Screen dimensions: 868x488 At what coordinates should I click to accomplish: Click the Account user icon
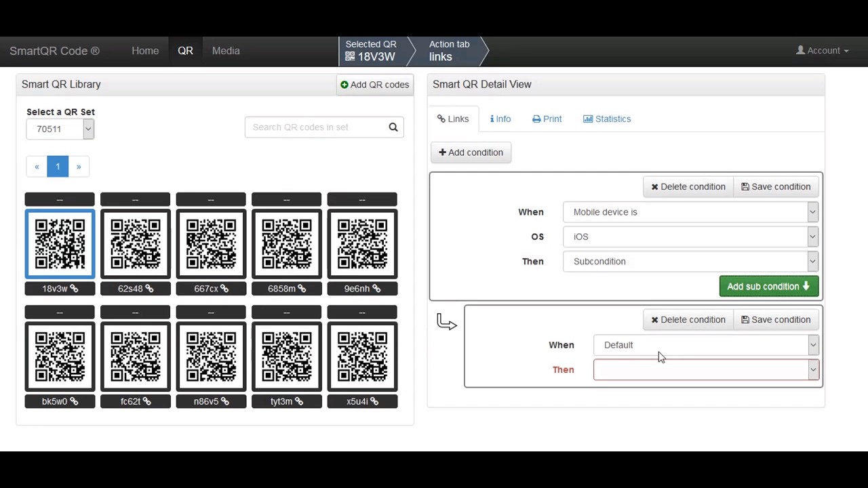(x=801, y=50)
